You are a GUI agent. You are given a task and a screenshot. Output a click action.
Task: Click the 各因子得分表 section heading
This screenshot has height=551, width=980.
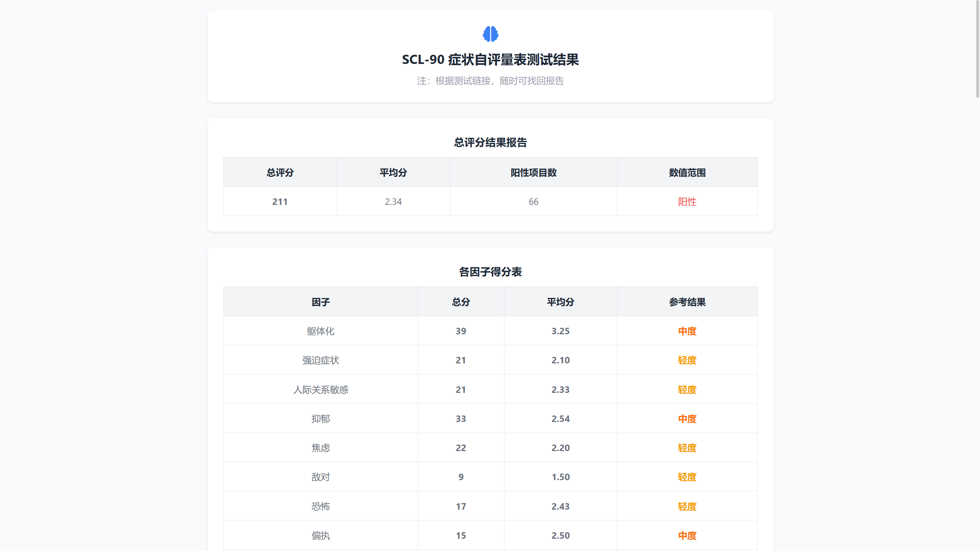490,272
